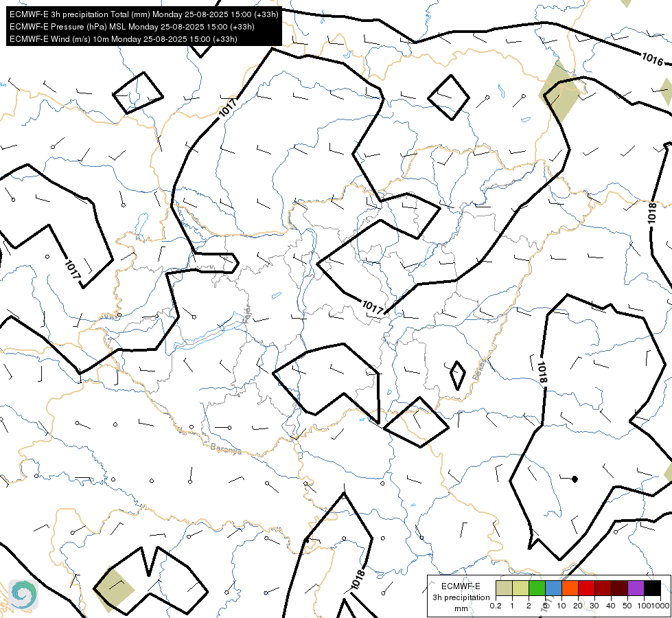The height and width of the screenshot is (618, 672).
Task: Click the 'Fejér' county label
Action: click(247, 314)
